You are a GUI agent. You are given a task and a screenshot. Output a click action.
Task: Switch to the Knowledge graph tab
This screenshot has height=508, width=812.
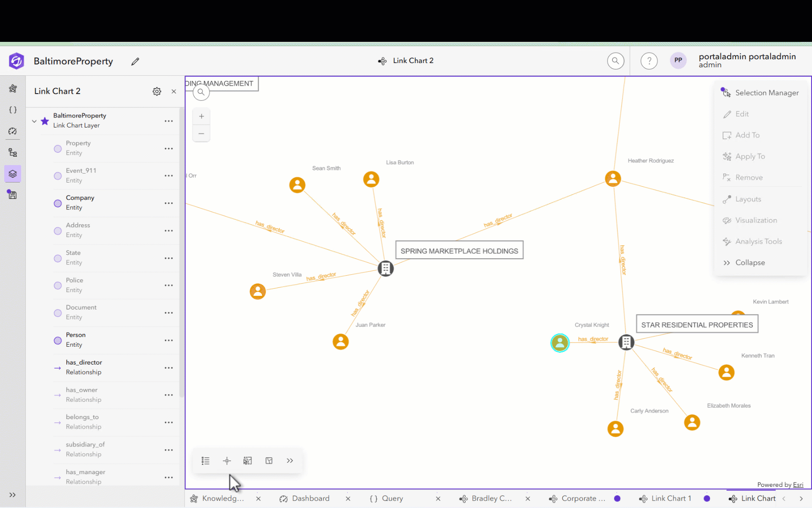point(217,499)
